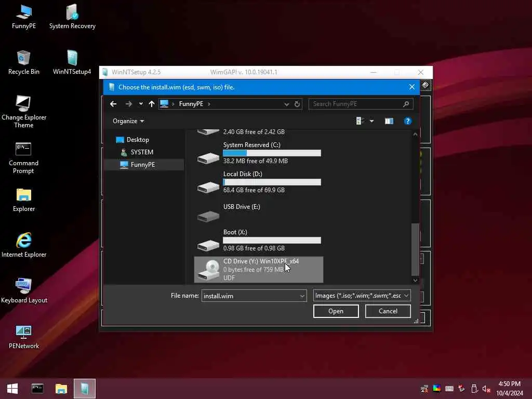Open recent locations dropdown arrow

[x=141, y=104]
